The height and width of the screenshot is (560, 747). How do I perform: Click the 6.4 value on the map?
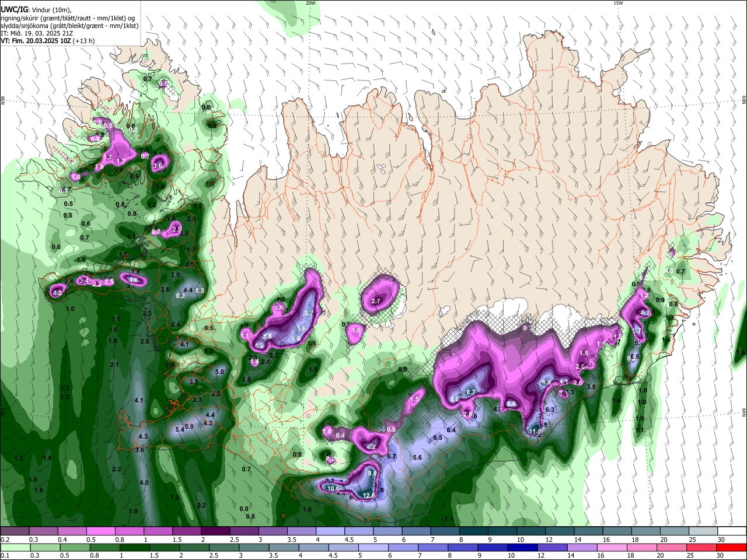coord(451,430)
